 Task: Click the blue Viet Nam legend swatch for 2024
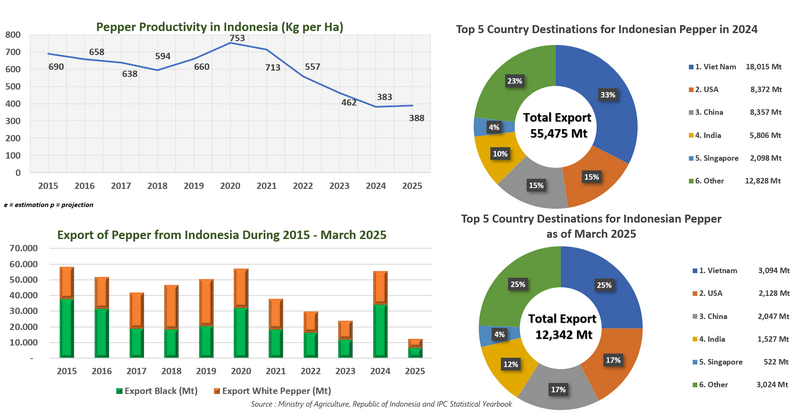coord(693,67)
